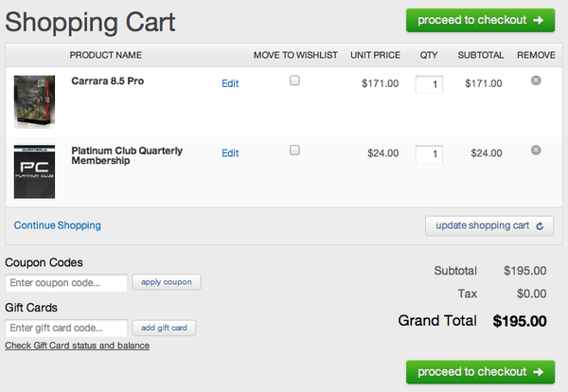Image resolution: width=568 pixels, height=392 pixels.
Task: Edit the Carrara 8.5 Pro item
Action: (230, 83)
